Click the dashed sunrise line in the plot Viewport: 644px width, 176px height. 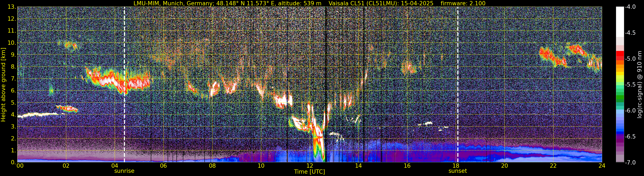pos(124,85)
